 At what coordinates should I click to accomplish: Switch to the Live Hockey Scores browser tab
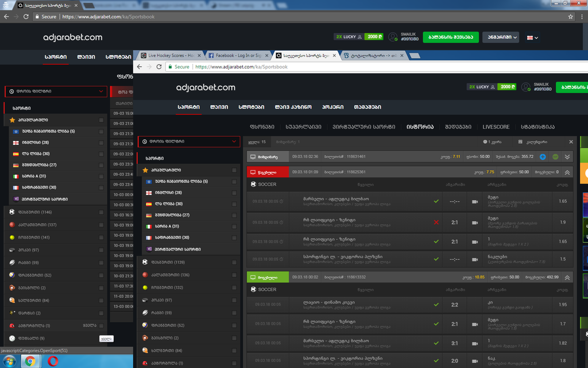click(171, 56)
